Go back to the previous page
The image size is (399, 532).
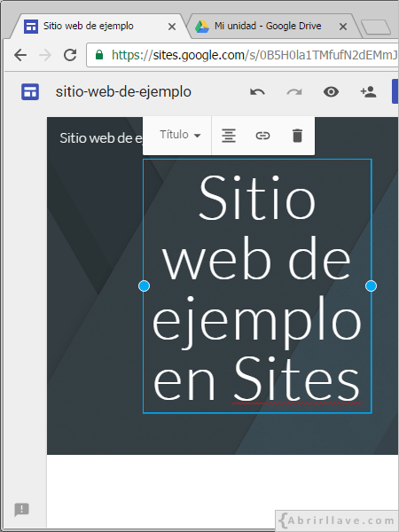(x=20, y=55)
